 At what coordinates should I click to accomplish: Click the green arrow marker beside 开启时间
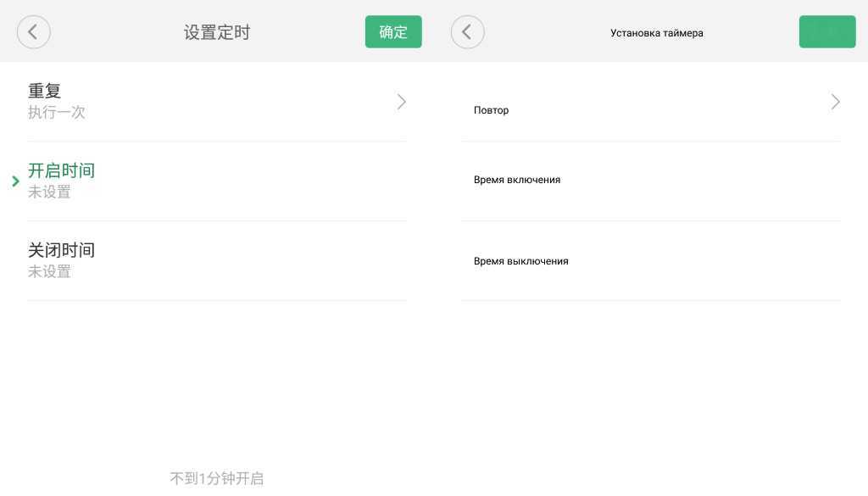15,181
